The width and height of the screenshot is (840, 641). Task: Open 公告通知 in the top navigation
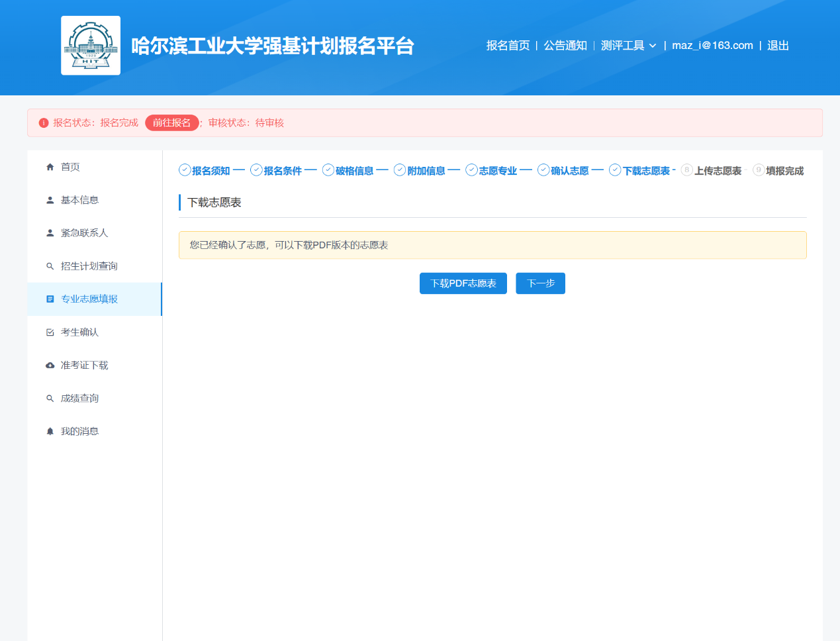(565, 46)
